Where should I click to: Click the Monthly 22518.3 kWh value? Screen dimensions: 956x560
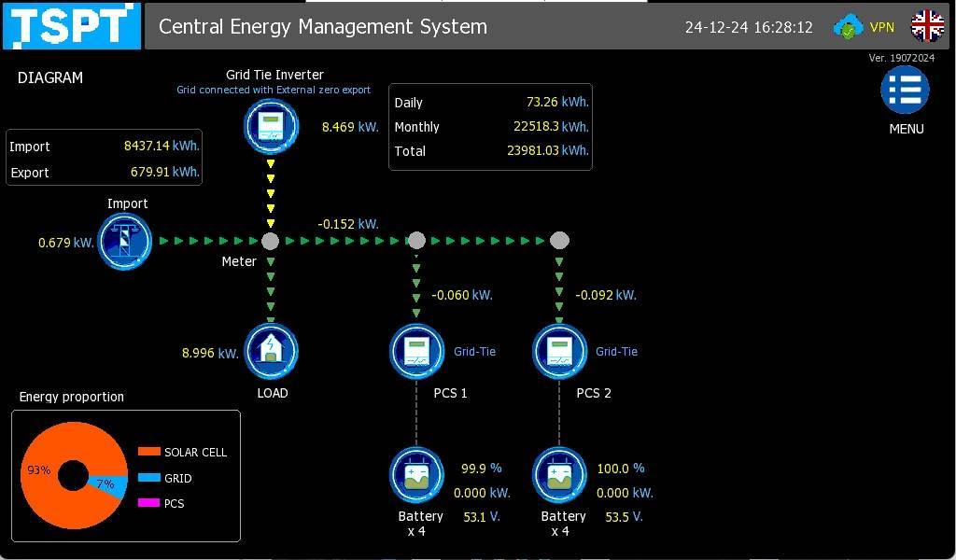pyautogui.click(x=551, y=126)
